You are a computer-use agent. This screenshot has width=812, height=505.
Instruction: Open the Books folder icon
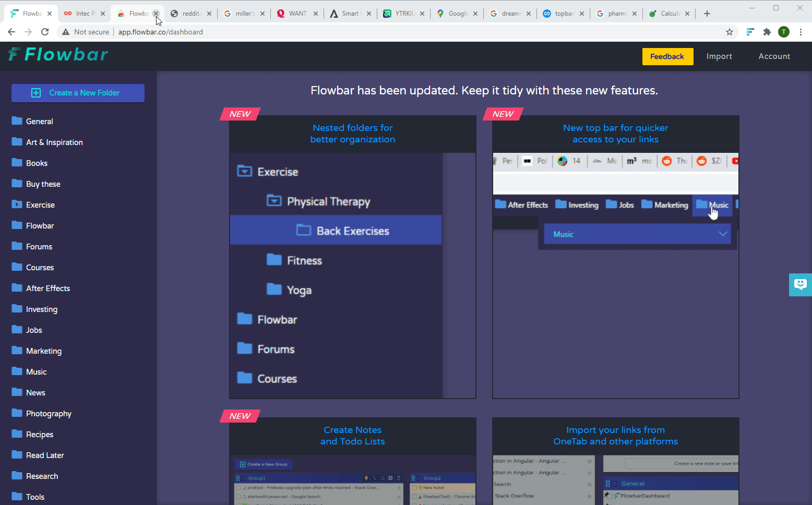(17, 163)
